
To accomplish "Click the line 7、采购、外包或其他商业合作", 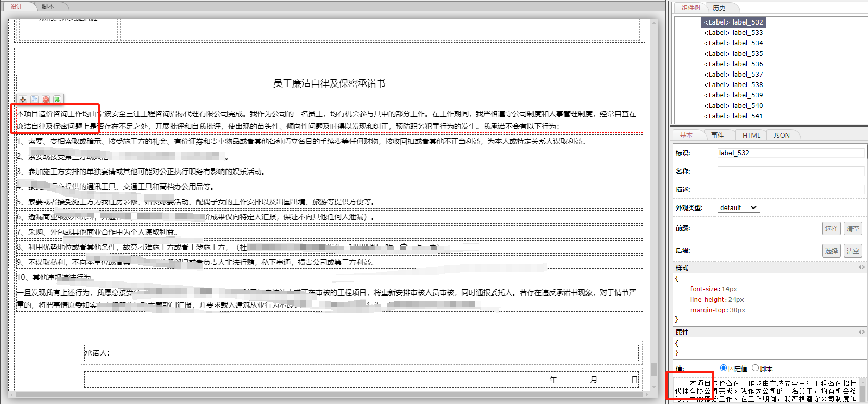I will (x=330, y=232).
